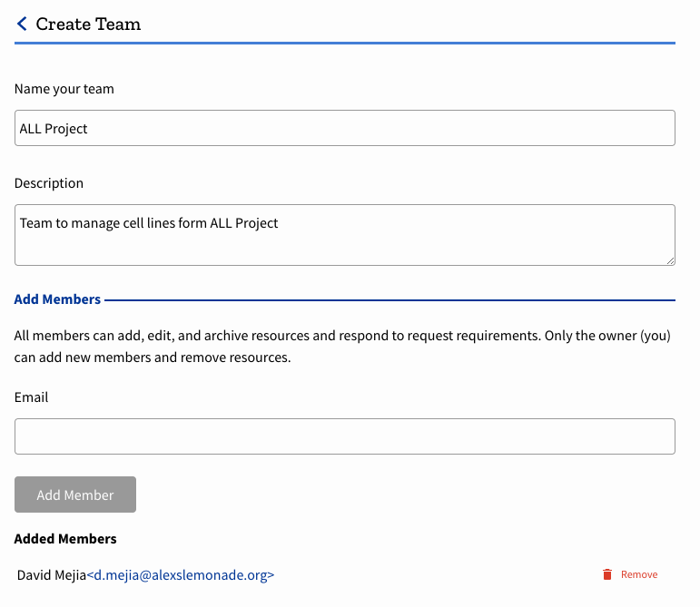Image resolution: width=700 pixels, height=607 pixels.
Task: Click the red Remove text for David Mejia
Action: [639, 574]
